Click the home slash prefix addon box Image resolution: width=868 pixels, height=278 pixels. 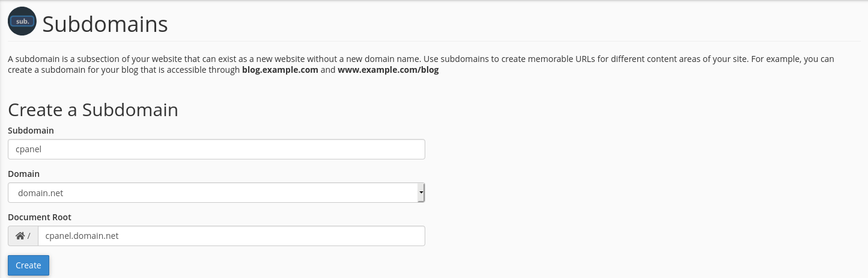23,236
